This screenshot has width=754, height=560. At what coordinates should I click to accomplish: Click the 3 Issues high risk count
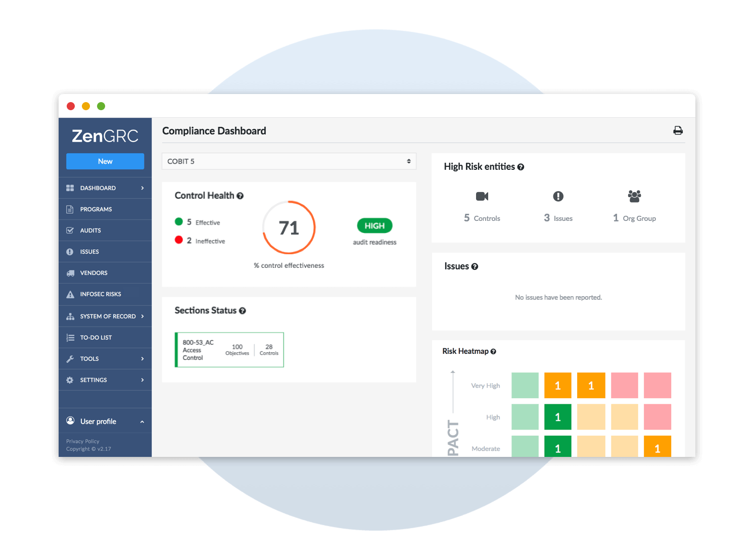[558, 218]
